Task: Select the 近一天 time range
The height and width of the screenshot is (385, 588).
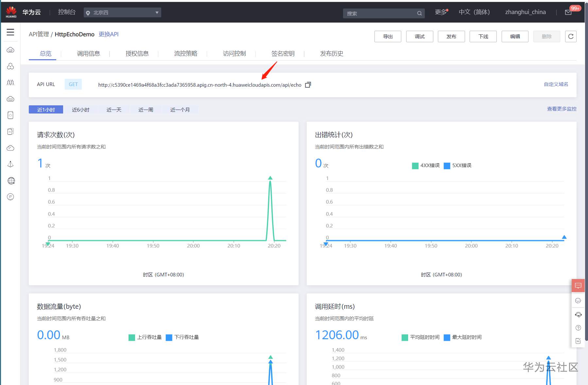Action: click(114, 110)
